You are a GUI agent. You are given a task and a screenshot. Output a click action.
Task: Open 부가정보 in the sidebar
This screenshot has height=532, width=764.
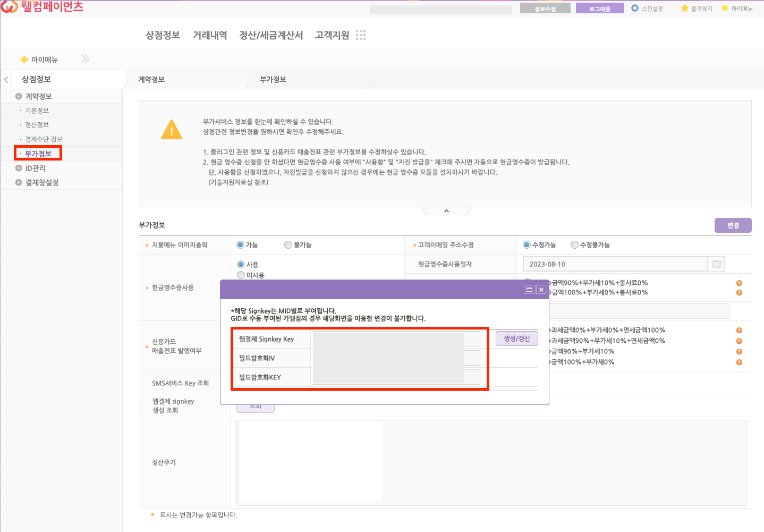38,154
